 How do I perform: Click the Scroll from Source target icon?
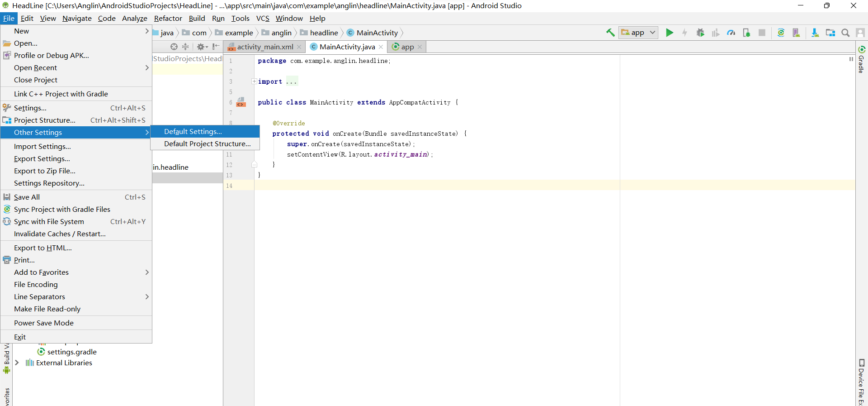point(174,47)
